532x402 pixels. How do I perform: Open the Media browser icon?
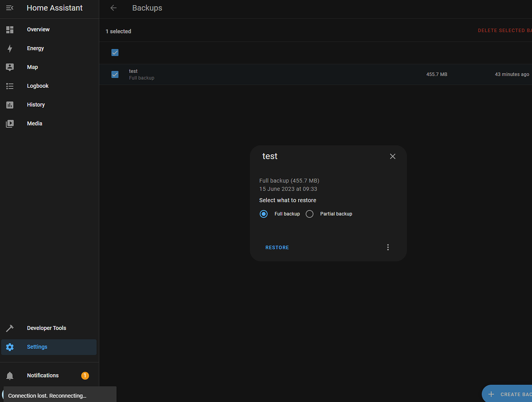[x=10, y=123]
